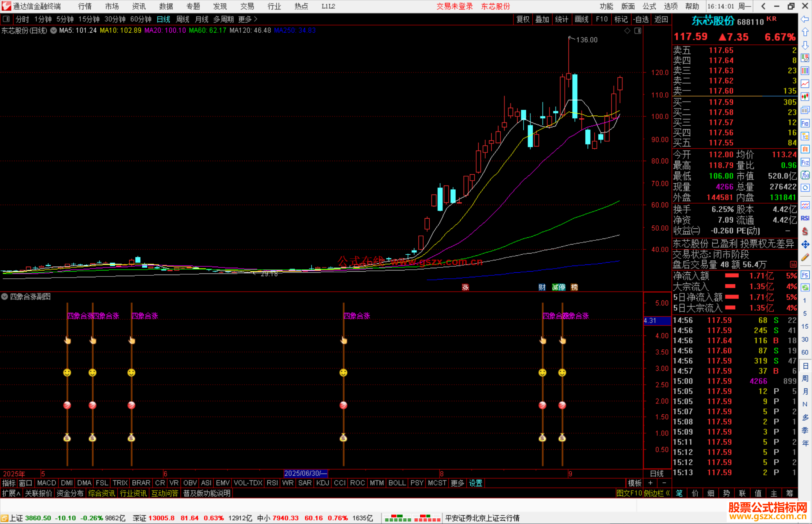Select 60 minute period in right sidebar

pos(805,352)
